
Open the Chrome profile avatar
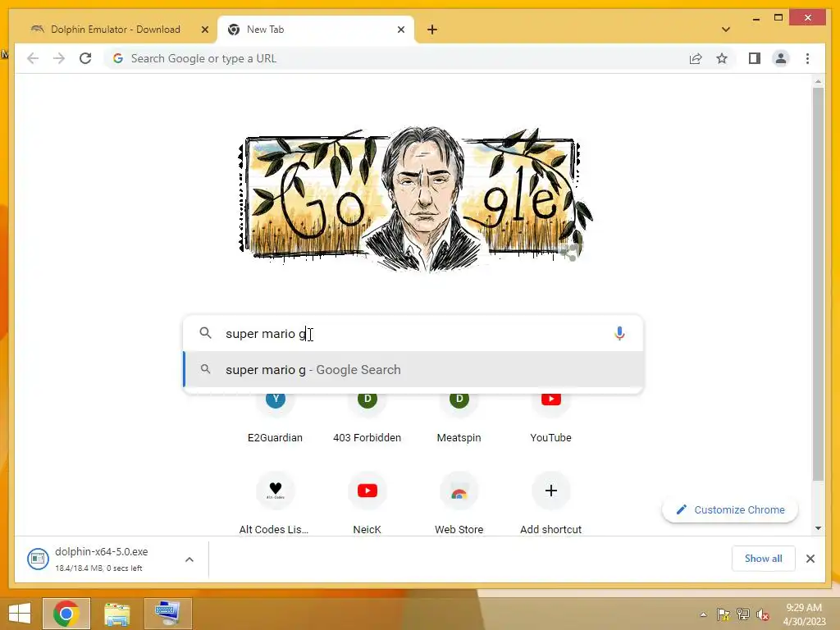[781, 58]
